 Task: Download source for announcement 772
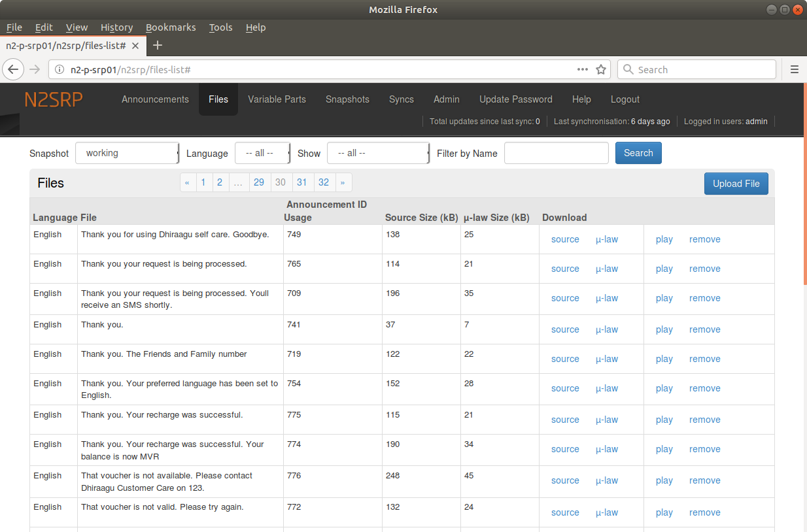(x=565, y=512)
